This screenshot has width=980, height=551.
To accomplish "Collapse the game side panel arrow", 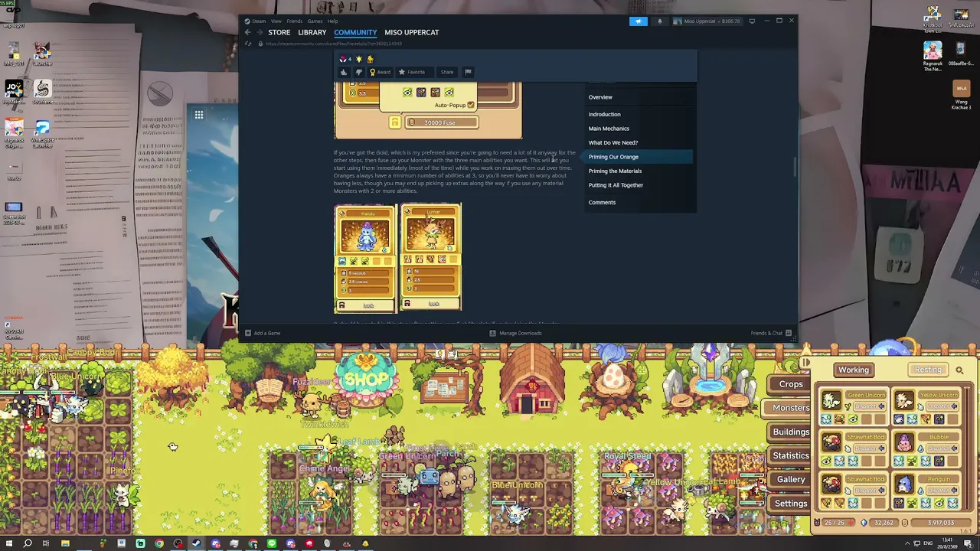I will click(805, 363).
